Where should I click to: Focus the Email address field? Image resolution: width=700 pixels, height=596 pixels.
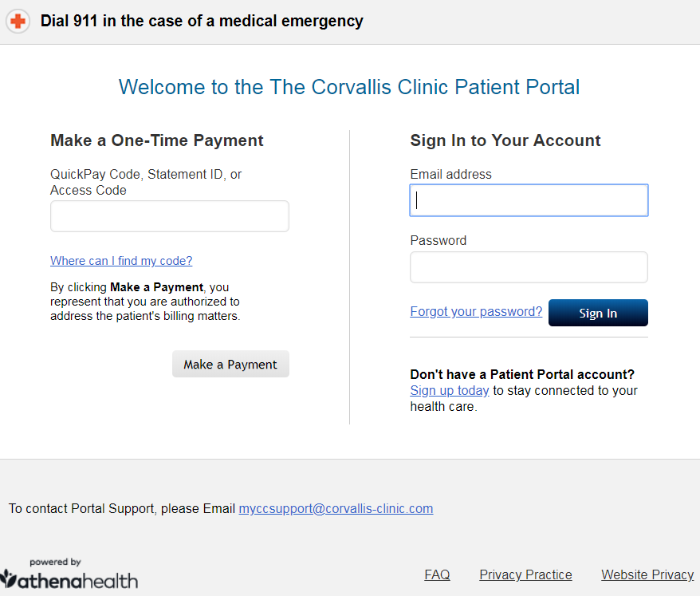point(529,200)
